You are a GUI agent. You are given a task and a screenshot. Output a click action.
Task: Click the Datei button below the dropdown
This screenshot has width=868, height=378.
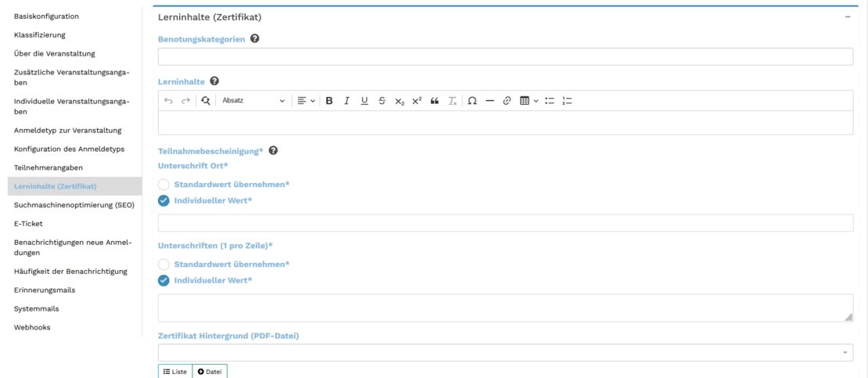point(210,372)
